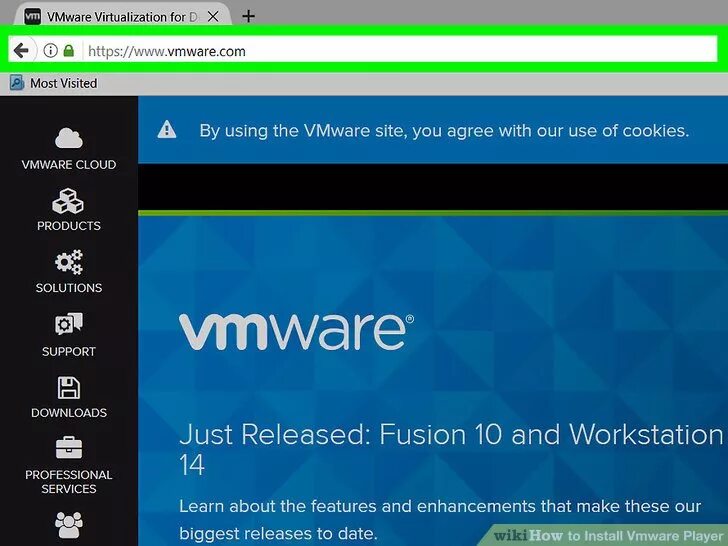
Task: Go back using the browser back arrow
Action: tap(21, 50)
